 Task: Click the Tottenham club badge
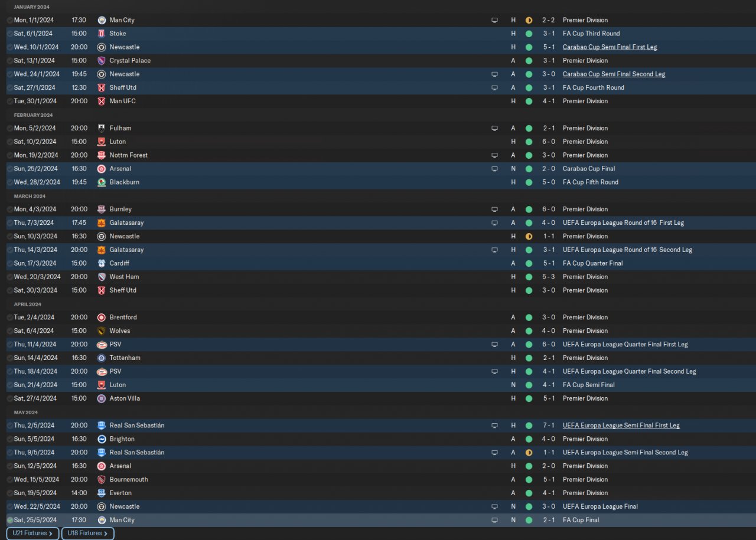coord(102,358)
